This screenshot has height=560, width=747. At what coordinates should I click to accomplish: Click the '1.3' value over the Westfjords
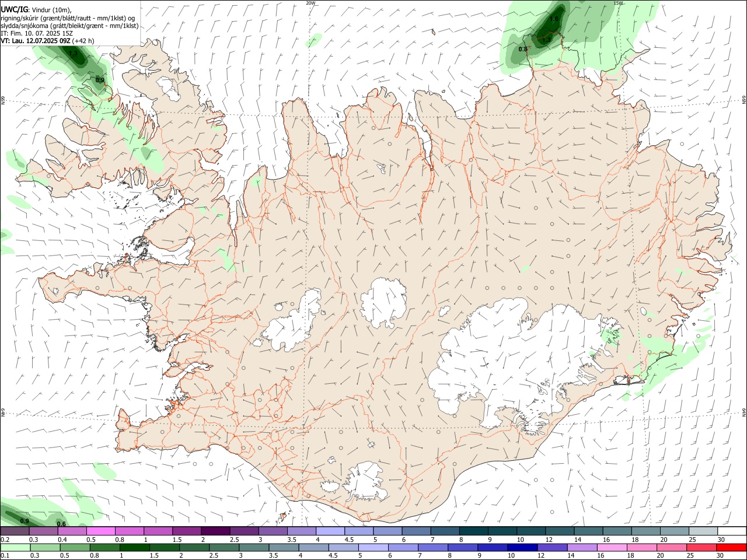click(74, 54)
